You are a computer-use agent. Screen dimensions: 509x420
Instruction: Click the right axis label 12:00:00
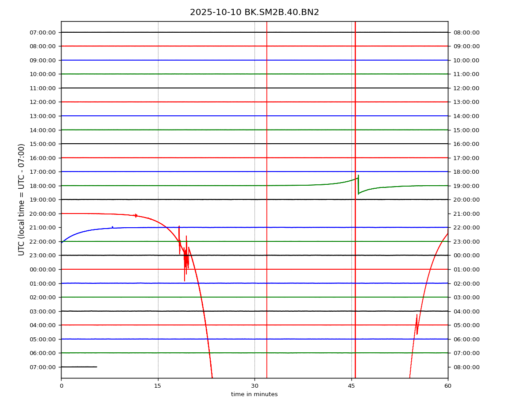point(466,88)
